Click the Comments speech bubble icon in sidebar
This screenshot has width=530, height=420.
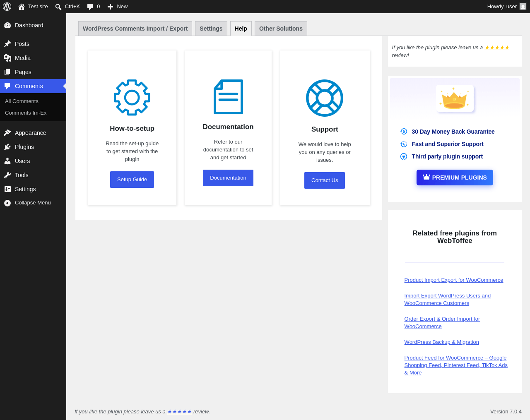tap(7, 86)
